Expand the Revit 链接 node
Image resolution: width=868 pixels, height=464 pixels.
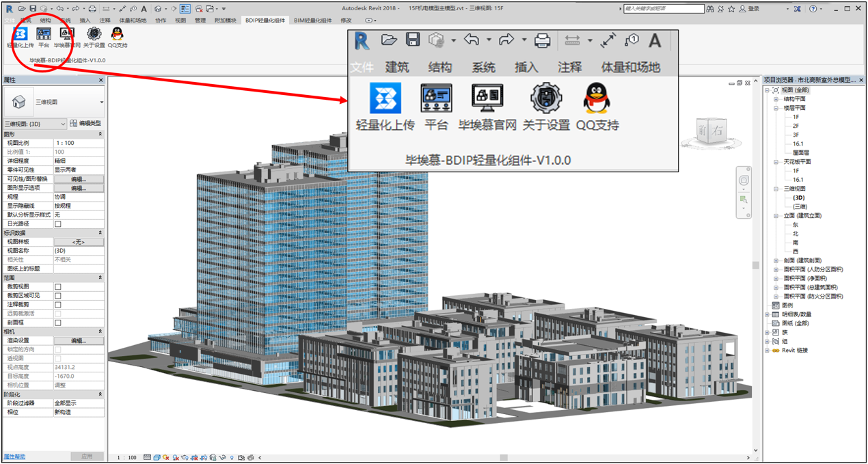(768, 350)
